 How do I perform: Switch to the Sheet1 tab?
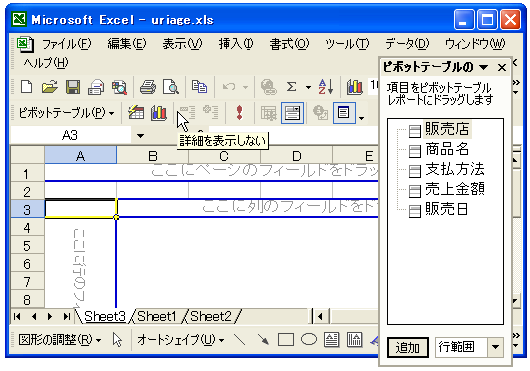(x=157, y=316)
